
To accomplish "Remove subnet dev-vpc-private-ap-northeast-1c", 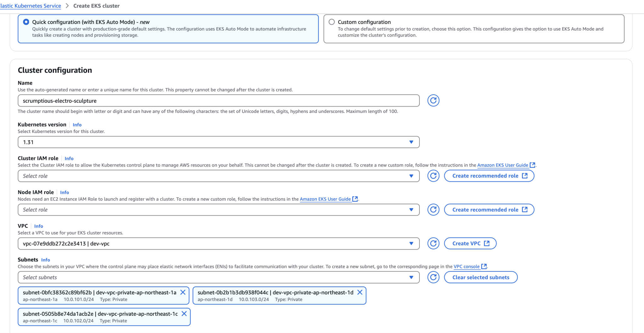I will (184, 314).
